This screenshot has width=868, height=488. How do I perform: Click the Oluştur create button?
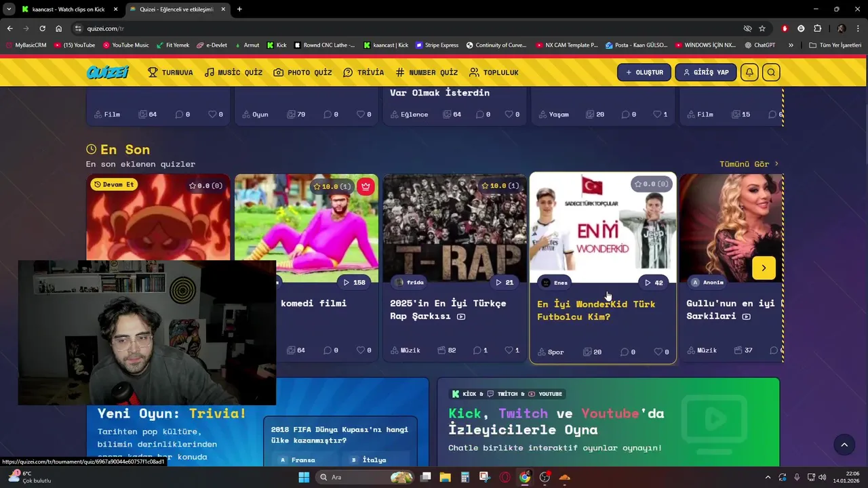point(644,73)
